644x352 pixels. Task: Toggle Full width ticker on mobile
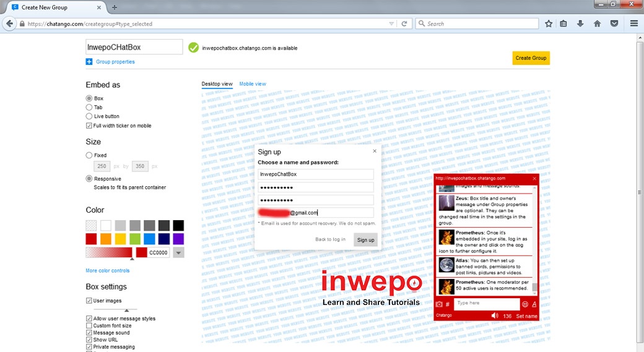coord(89,126)
